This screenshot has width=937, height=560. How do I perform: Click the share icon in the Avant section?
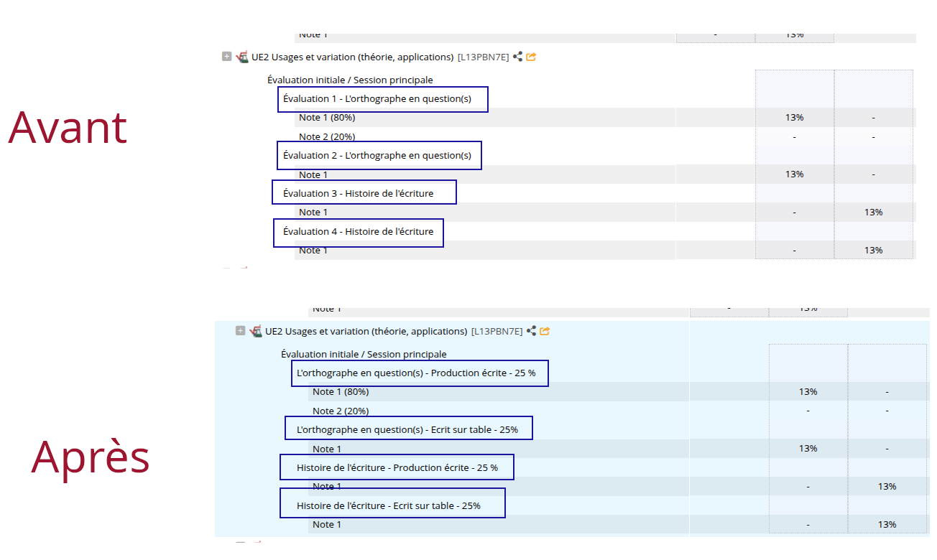click(x=517, y=57)
